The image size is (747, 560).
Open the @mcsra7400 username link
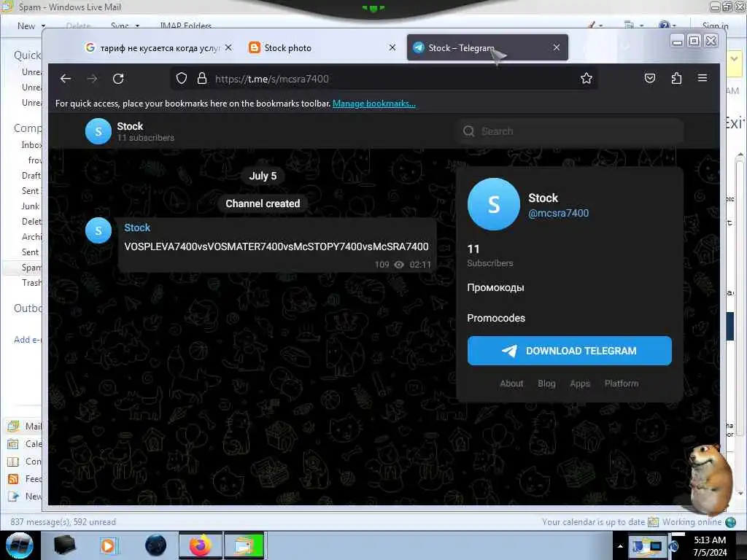tap(558, 214)
